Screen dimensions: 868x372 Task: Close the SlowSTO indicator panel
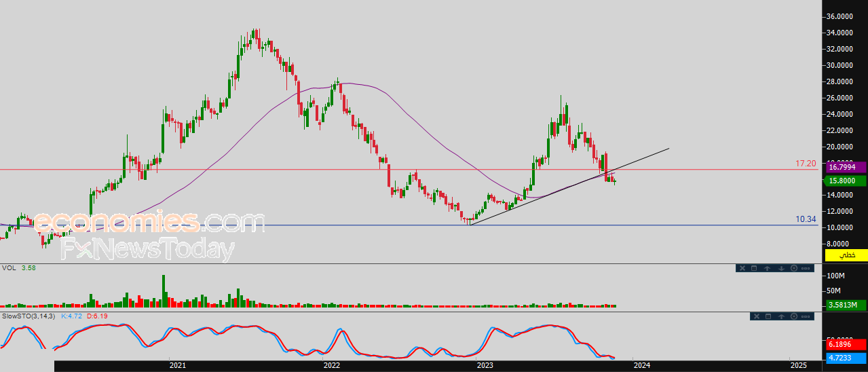click(757, 316)
